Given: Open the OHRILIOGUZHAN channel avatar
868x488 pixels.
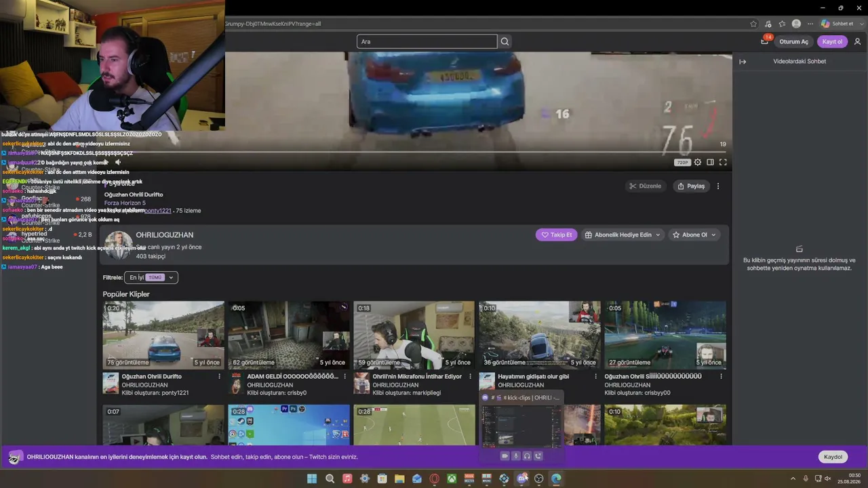Looking at the screenshot, I should click(118, 245).
